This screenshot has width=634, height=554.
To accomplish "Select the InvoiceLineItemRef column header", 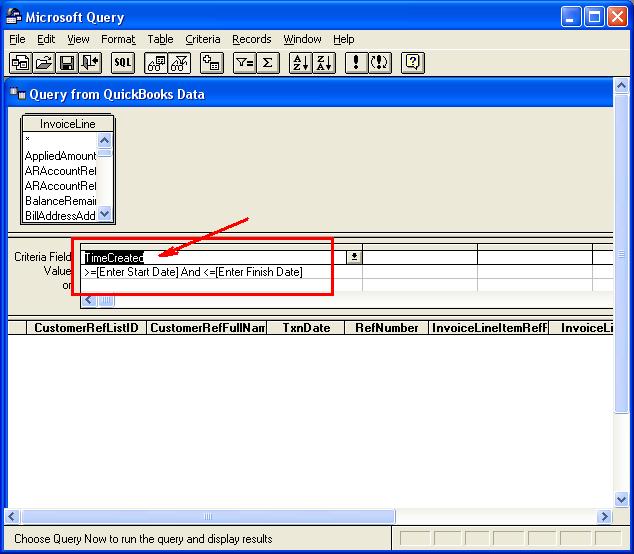I will (489, 328).
